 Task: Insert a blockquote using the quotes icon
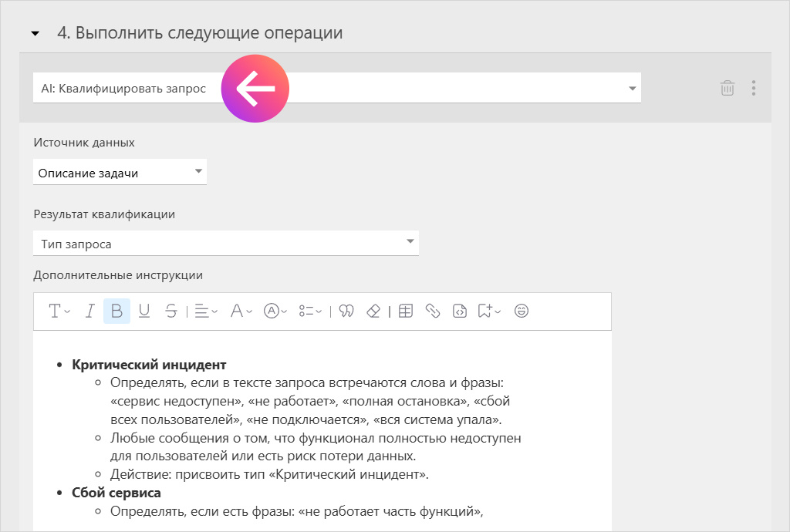pos(346,311)
